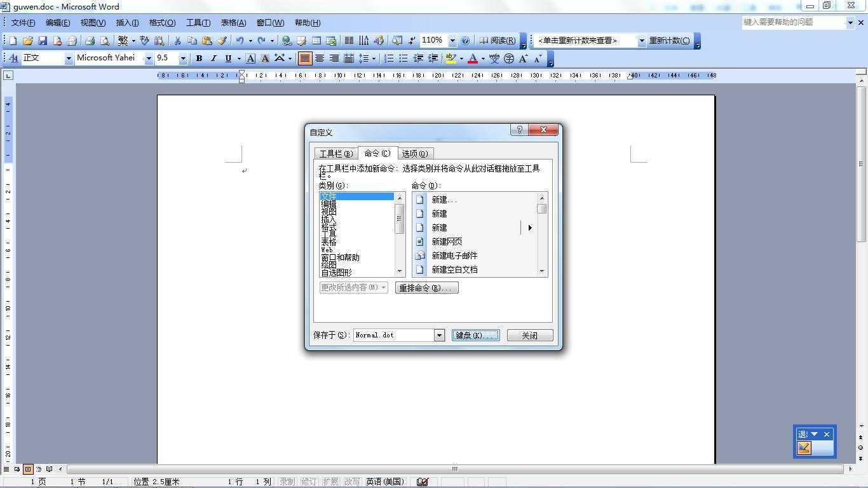Viewport: 868px width, 488px height.
Task: Click the 阅读(R) reading layout button
Action: pyautogui.click(x=497, y=41)
